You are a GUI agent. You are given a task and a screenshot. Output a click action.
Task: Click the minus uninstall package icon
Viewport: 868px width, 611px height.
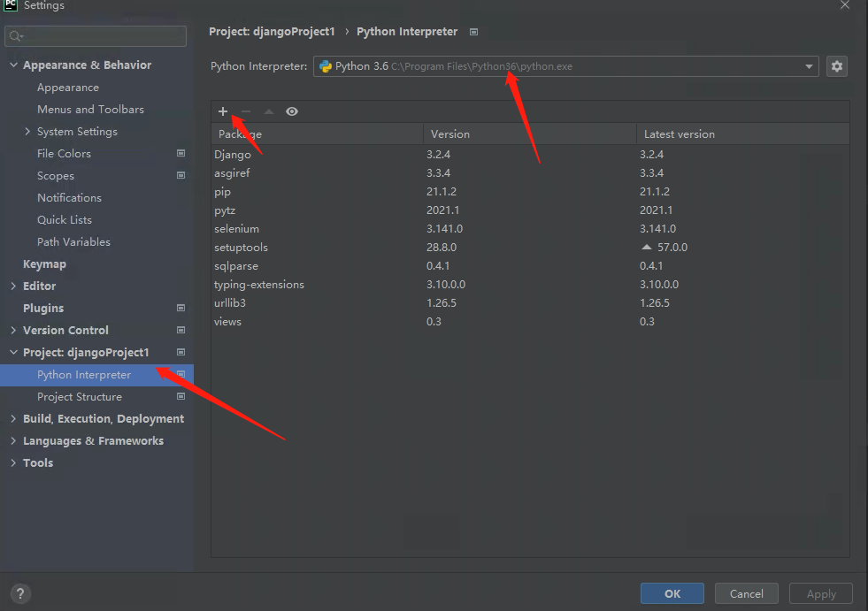(246, 111)
